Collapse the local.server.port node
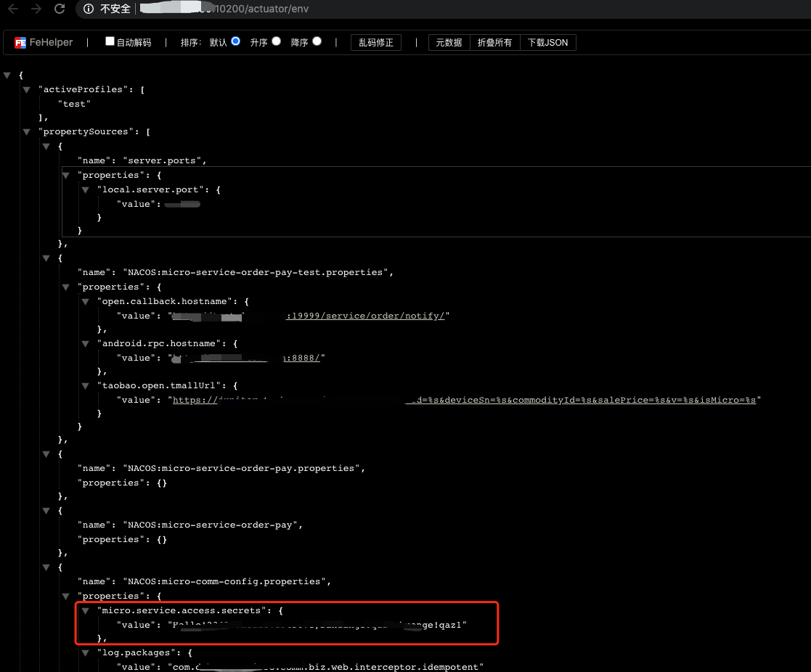Screen dimensions: 811x672 [x=86, y=190]
